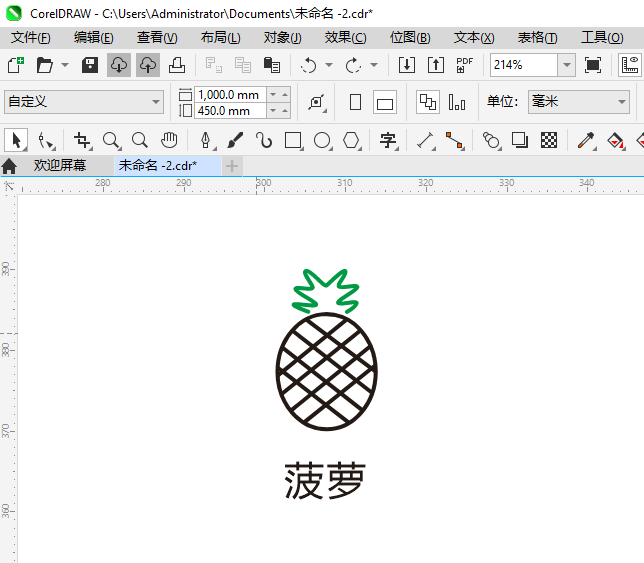The image size is (644, 563).
Task: Paste using the clipboard icon
Action: (x=271, y=65)
